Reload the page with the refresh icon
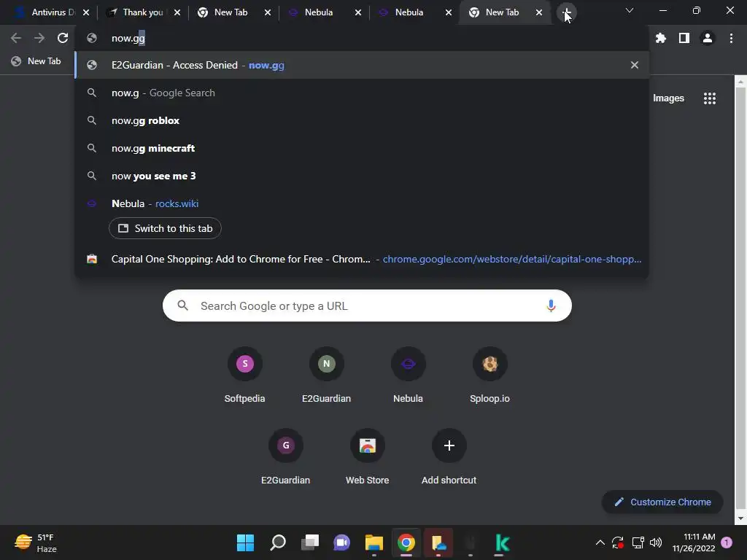 coord(63,38)
